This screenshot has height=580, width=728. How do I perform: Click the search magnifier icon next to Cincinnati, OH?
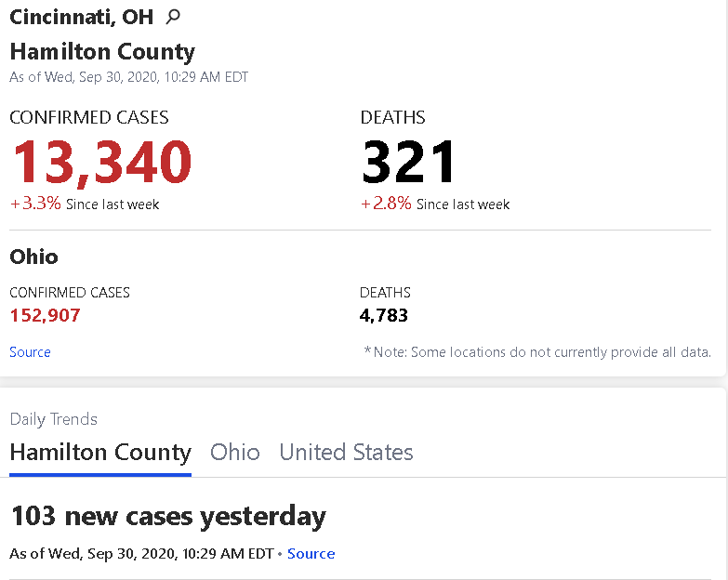pos(173,17)
